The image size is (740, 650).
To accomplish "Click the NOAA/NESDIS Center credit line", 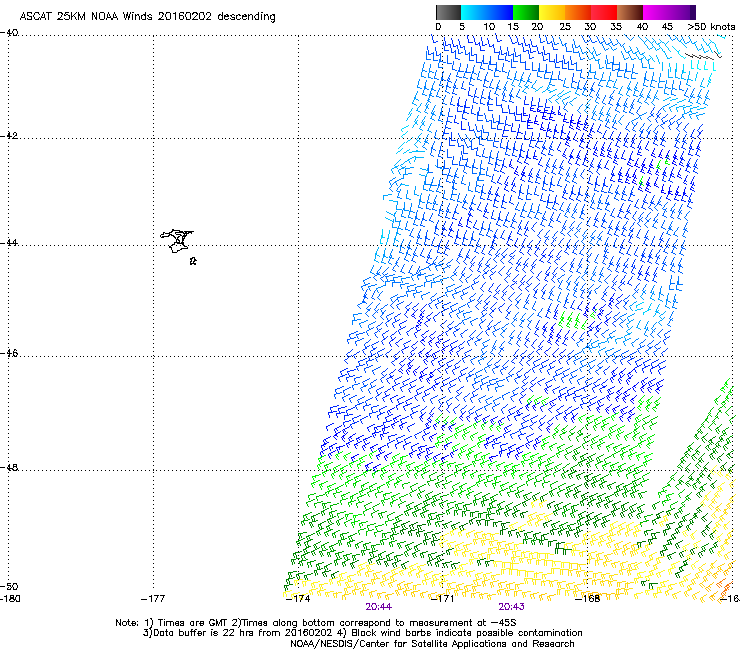I will click(x=432, y=644).
